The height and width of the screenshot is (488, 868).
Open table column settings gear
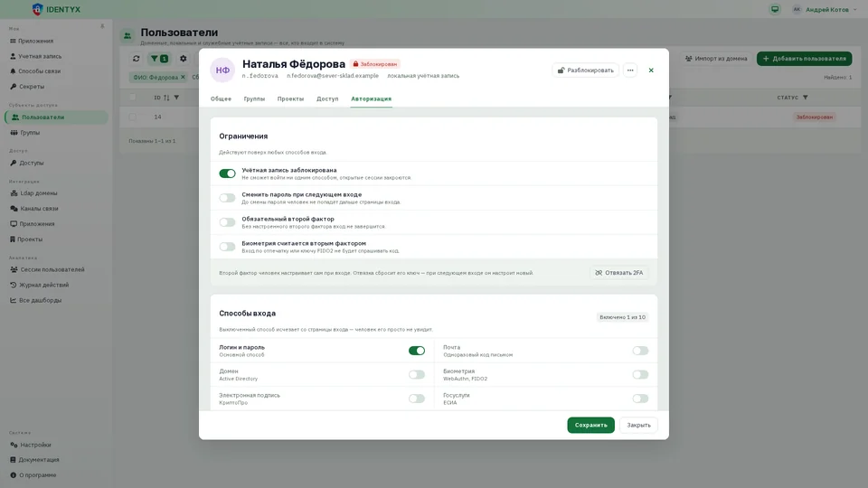click(x=184, y=59)
